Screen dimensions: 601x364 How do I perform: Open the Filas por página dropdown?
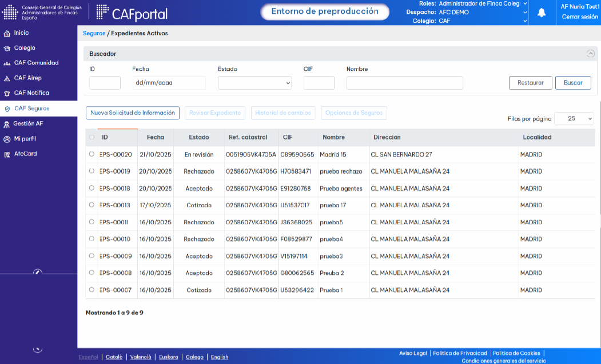click(574, 119)
